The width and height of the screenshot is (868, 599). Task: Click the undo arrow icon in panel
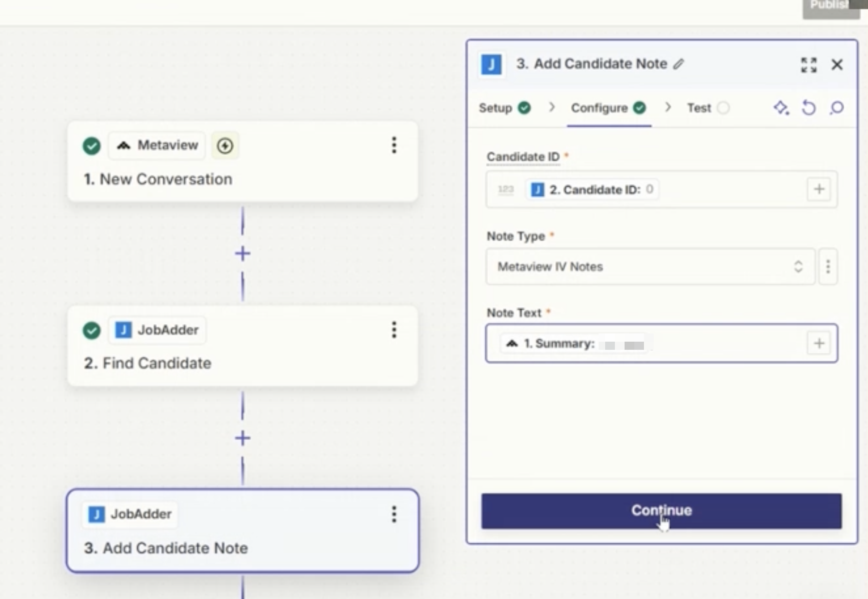(808, 108)
